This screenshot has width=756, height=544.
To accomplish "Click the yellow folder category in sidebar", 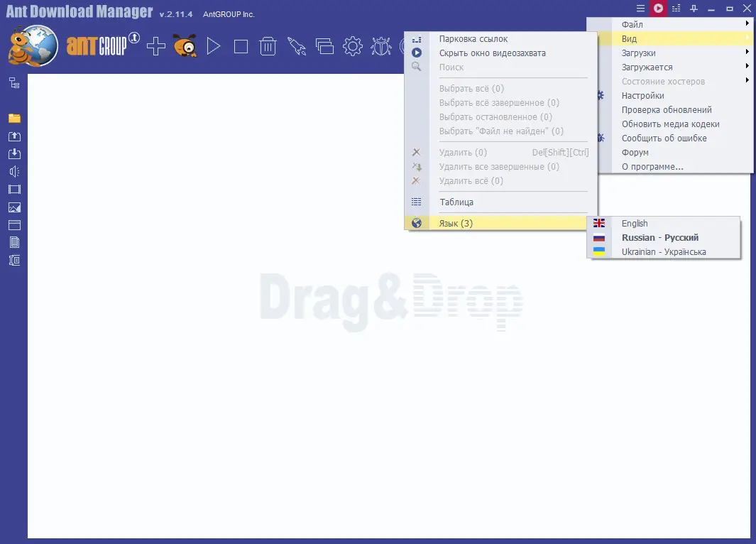I will [x=13, y=118].
